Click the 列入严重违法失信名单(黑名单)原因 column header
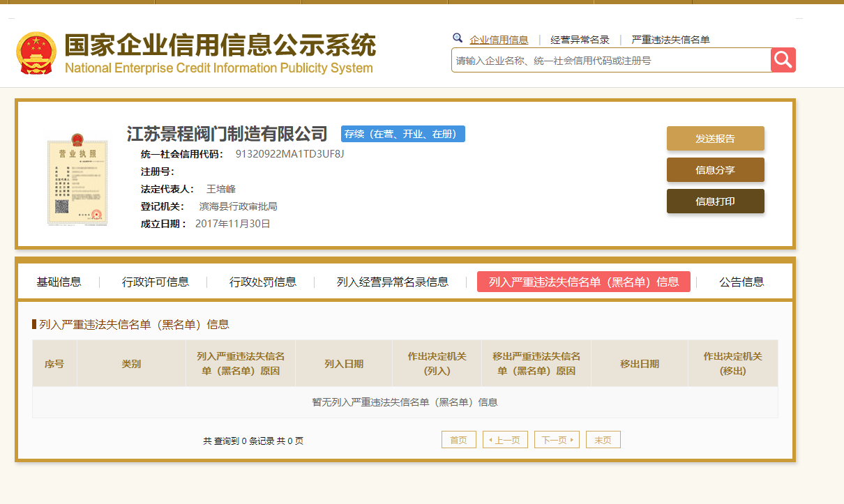The width and height of the screenshot is (844, 504). (x=241, y=363)
